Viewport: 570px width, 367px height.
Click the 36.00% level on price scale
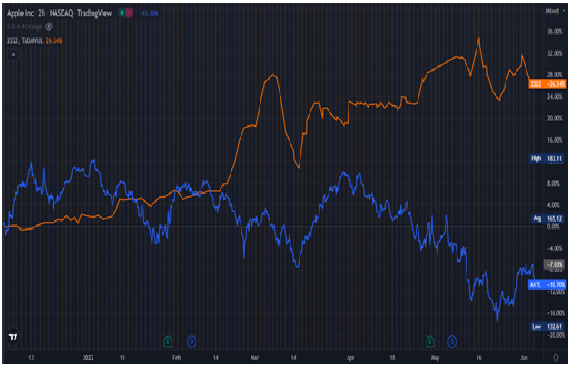click(555, 32)
